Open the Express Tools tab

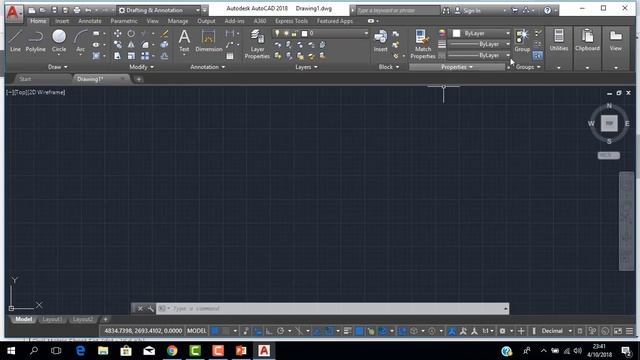coord(291,21)
